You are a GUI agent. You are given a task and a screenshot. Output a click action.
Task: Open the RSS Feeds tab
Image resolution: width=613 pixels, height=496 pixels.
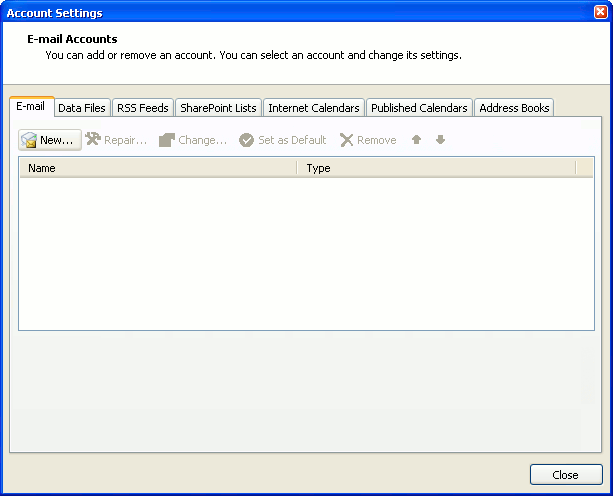pos(143,108)
